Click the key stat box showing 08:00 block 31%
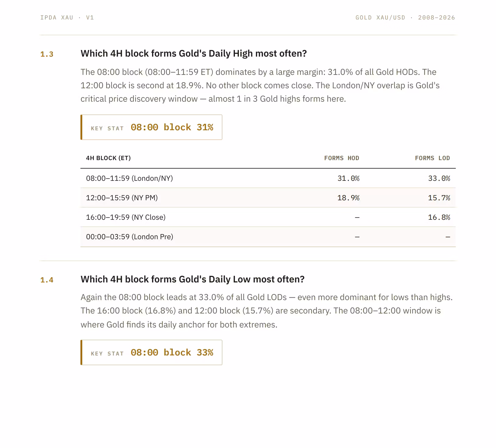 151,127
